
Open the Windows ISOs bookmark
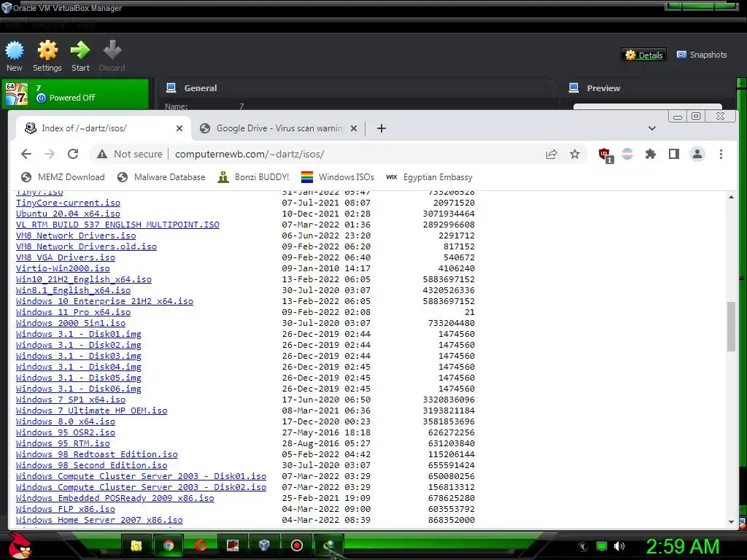click(337, 177)
